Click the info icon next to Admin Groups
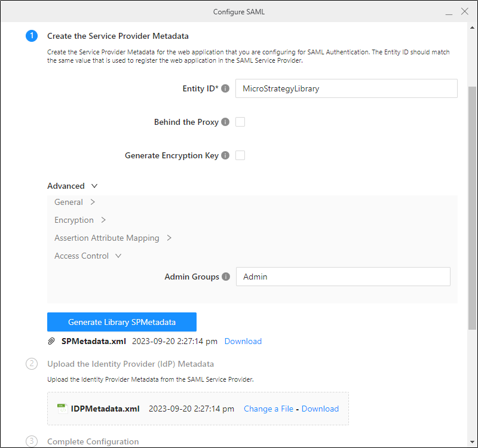This screenshot has height=448, width=478. click(x=226, y=277)
